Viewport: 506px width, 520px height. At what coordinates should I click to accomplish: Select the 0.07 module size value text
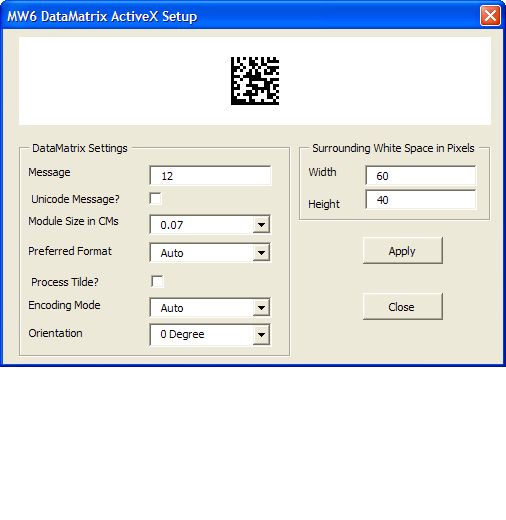tap(172, 225)
